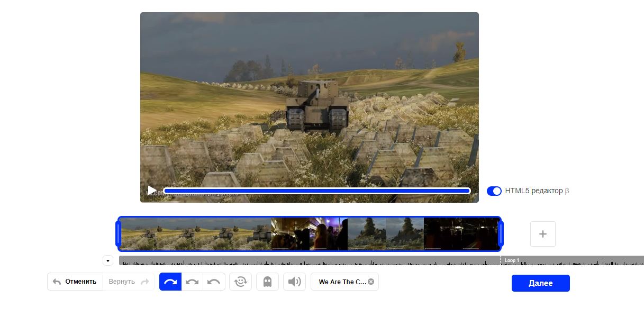This screenshot has width=644, height=316.
Task: Open the smiley sticker icon
Action: [x=240, y=282]
